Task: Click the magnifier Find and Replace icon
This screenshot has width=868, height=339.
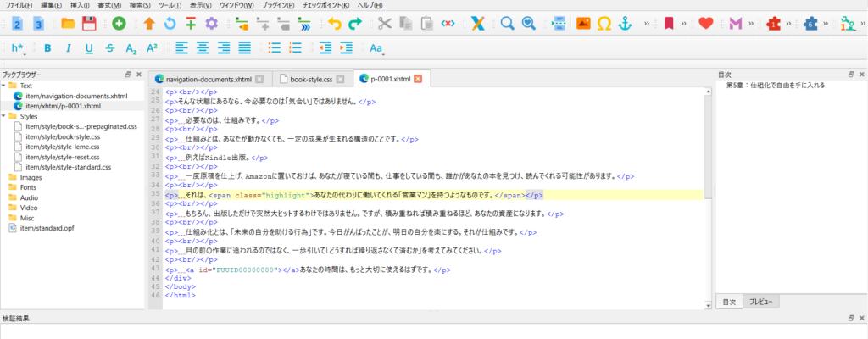Action: coord(507,24)
